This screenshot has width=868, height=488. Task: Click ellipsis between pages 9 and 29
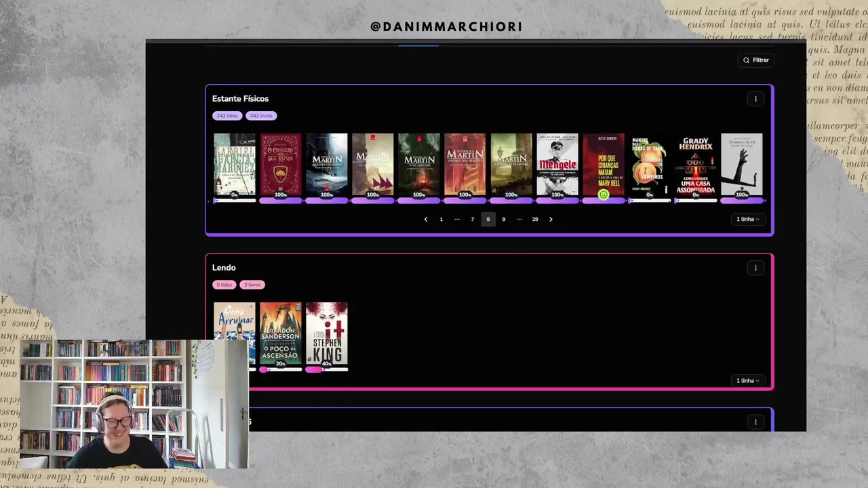point(519,220)
